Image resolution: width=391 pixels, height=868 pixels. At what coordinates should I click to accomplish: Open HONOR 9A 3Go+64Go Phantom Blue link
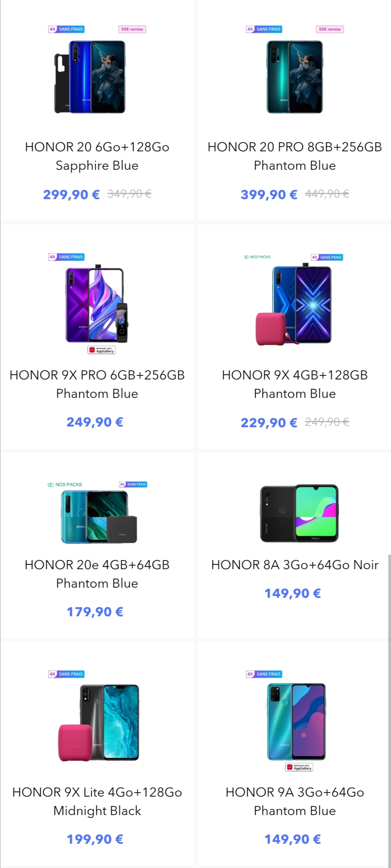coord(295,801)
